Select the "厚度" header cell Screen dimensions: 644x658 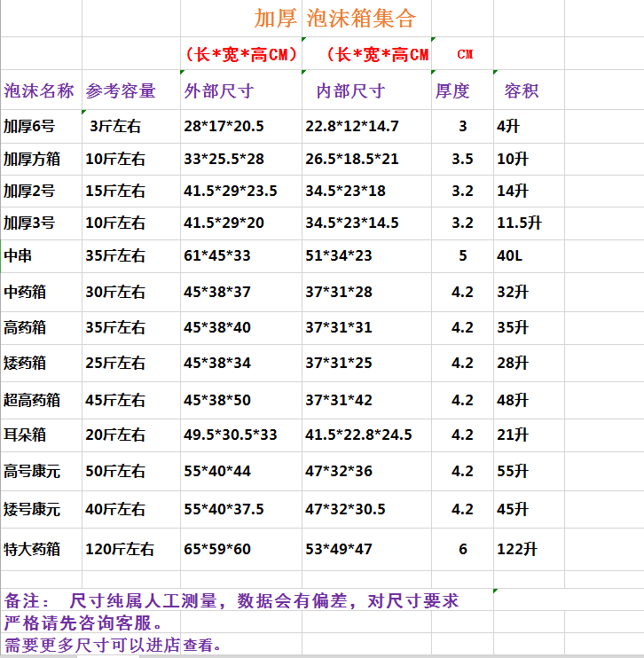point(452,90)
